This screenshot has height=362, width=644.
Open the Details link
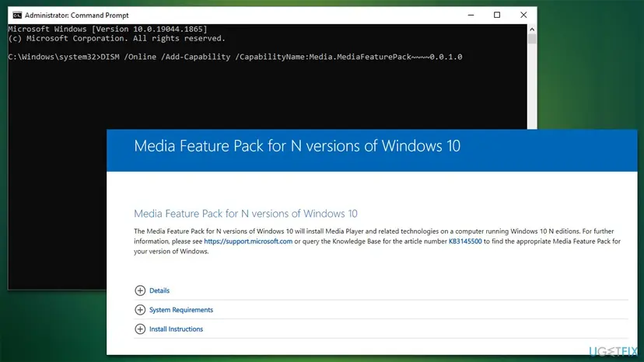[x=159, y=291]
